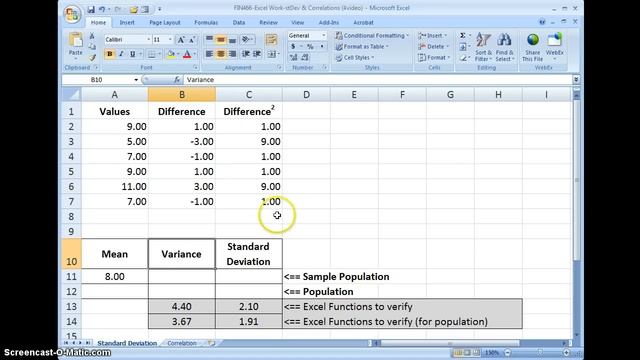Click the WebEx ribbon button
This screenshot has width=640, height=360.
point(554,47)
